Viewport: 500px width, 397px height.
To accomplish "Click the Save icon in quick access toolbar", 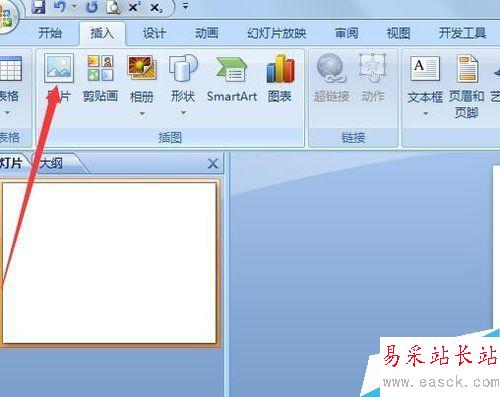I will [38, 7].
